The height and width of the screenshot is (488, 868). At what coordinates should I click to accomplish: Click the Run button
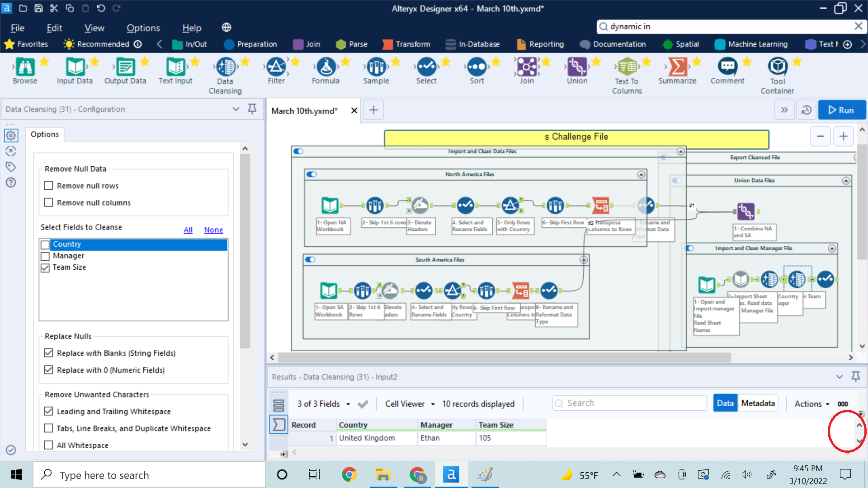842,110
